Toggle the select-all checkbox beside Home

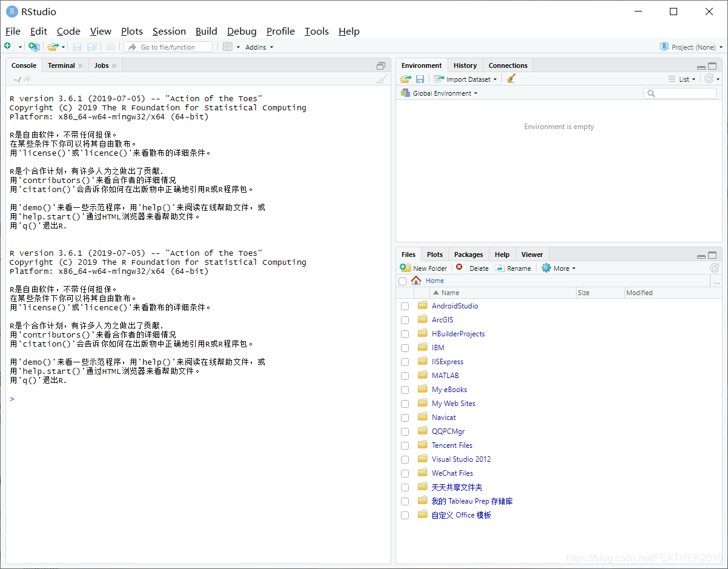click(402, 281)
